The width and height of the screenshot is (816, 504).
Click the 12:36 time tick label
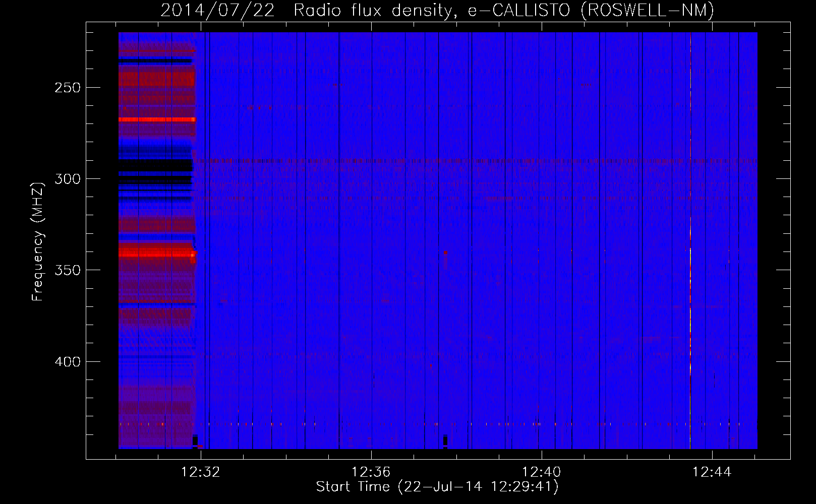371,472
